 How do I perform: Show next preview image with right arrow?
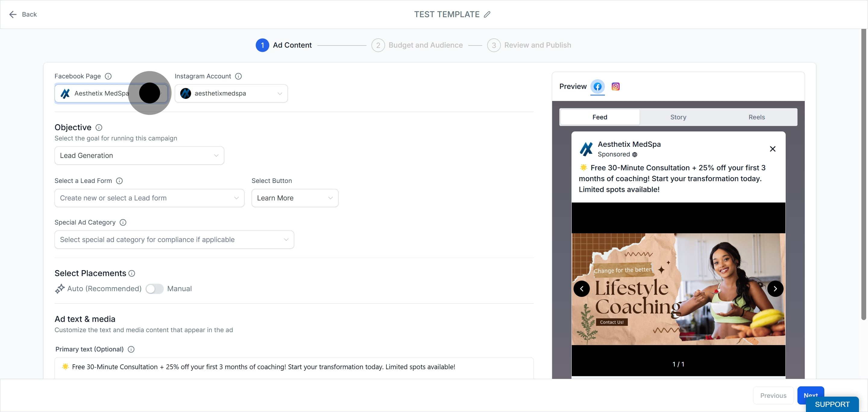coord(775,289)
